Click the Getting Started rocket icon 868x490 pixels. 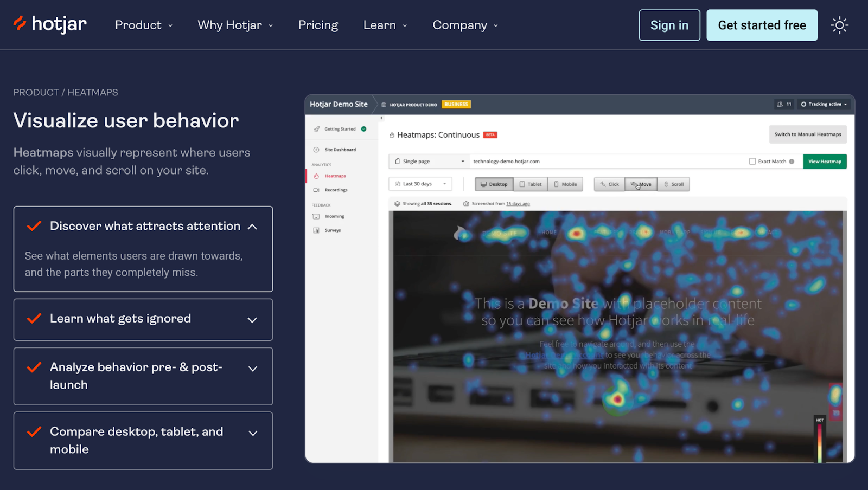tap(317, 129)
